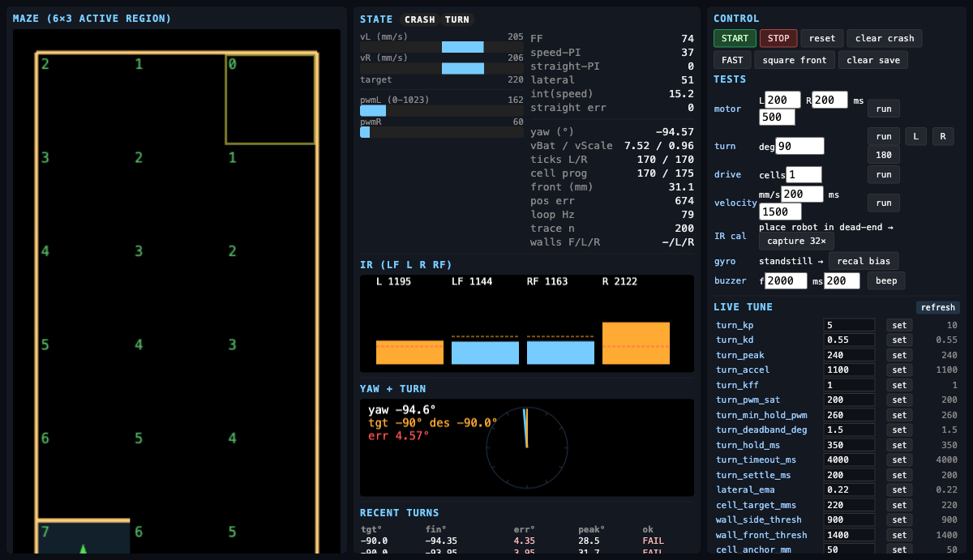Click the red STOP button
This screenshot has width=973, height=560.
point(778,38)
